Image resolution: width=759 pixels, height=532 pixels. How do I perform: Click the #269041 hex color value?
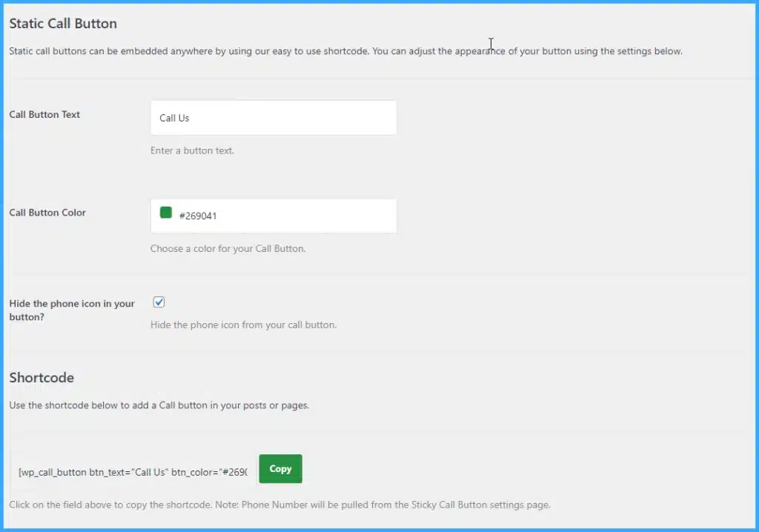[198, 216]
